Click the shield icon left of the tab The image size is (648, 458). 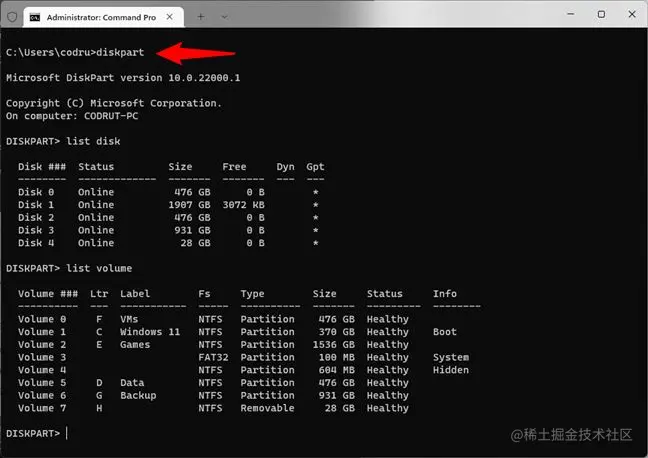(x=12, y=17)
